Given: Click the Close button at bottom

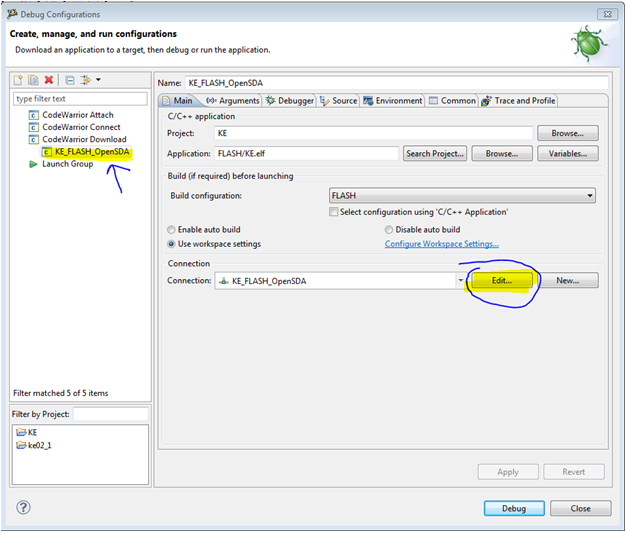Looking at the screenshot, I should pos(581,509).
